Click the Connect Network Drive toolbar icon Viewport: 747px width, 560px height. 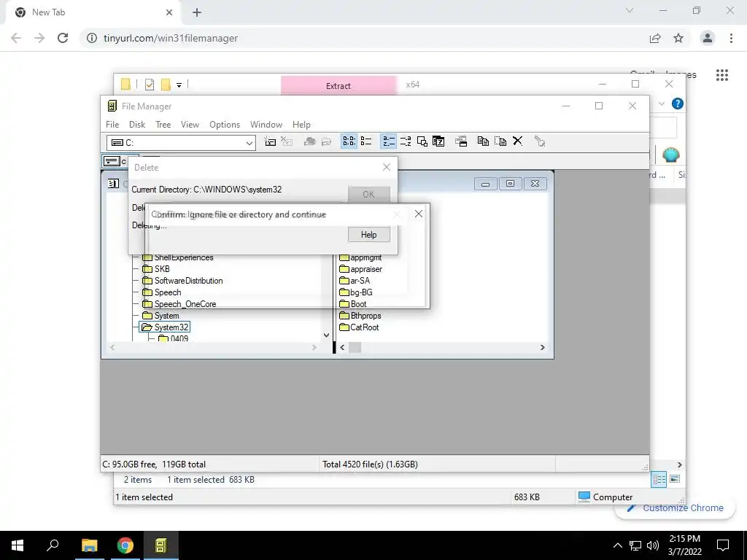pos(270,141)
